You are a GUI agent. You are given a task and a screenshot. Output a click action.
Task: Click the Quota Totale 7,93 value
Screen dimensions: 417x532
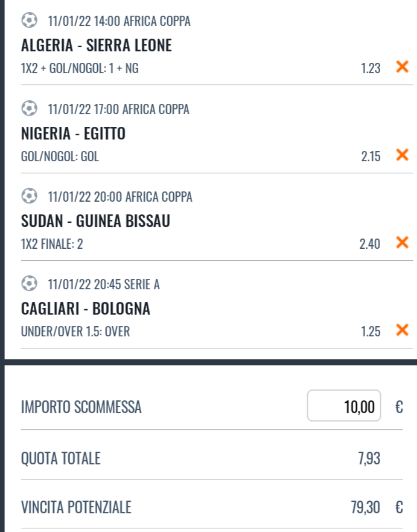(369, 458)
